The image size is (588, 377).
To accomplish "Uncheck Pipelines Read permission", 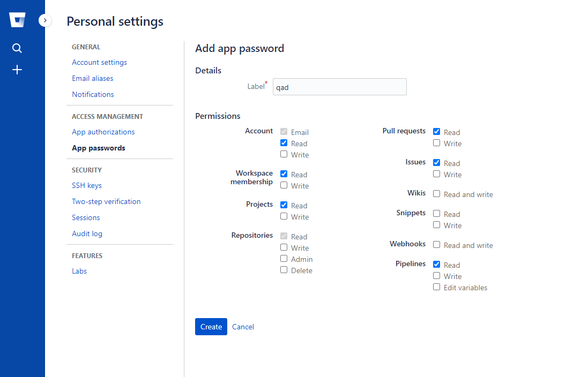I will (x=436, y=264).
